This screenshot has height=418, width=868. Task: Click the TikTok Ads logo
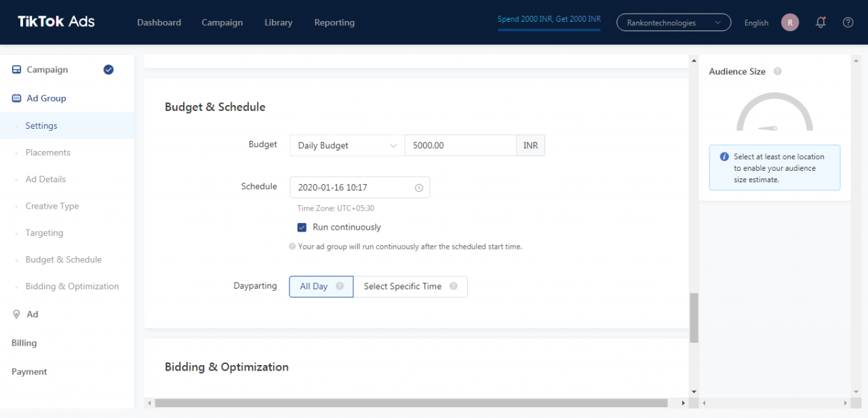click(x=56, y=22)
